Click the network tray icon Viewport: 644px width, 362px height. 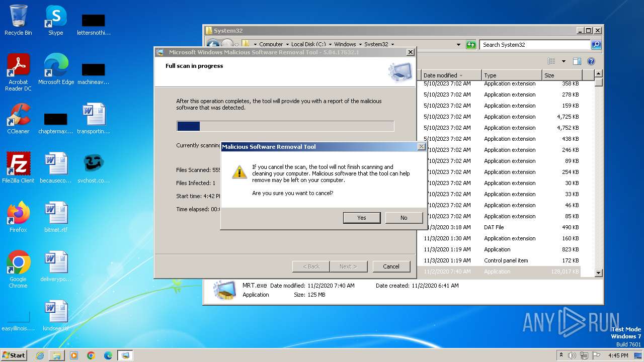click(584, 355)
